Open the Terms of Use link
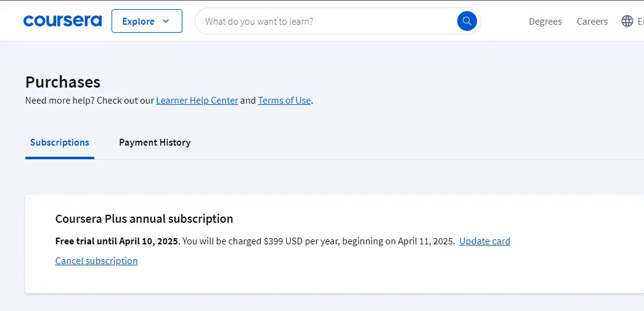 pos(284,101)
